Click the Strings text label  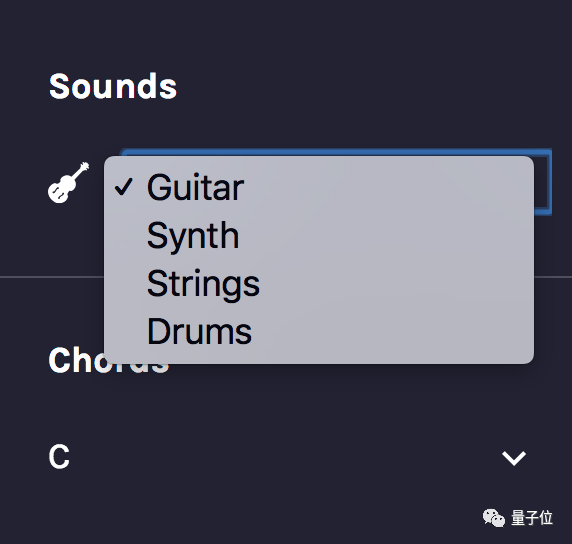click(x=203, y=285)
